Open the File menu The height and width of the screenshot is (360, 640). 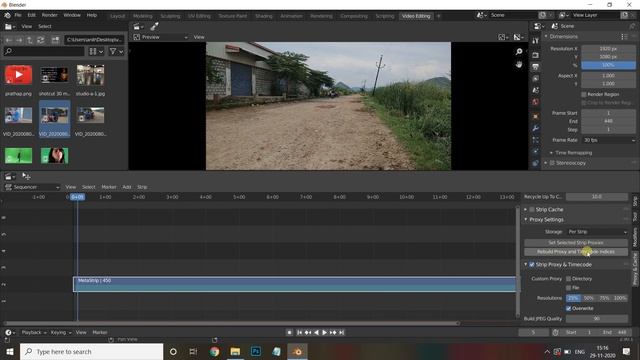click(18, 15)
